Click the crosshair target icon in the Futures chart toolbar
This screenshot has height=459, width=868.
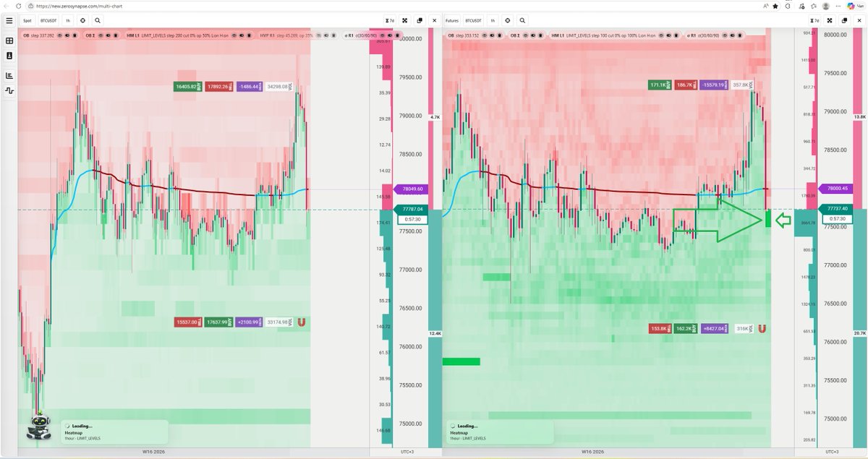(x=508, y=21)
